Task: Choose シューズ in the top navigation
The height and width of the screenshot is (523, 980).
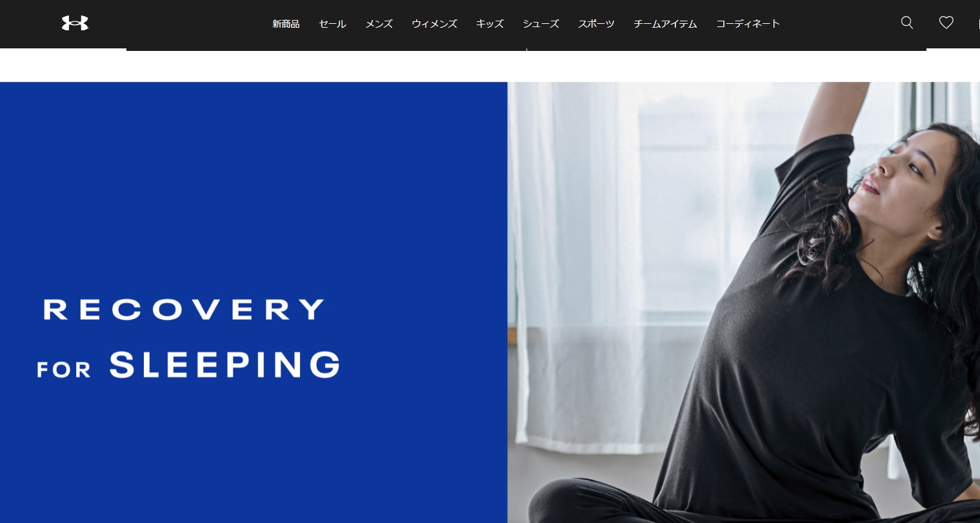Action: [x=541, y=24]
